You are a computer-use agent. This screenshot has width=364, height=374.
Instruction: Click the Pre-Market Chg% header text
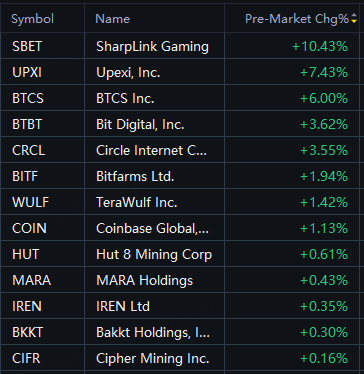[297, 19]
